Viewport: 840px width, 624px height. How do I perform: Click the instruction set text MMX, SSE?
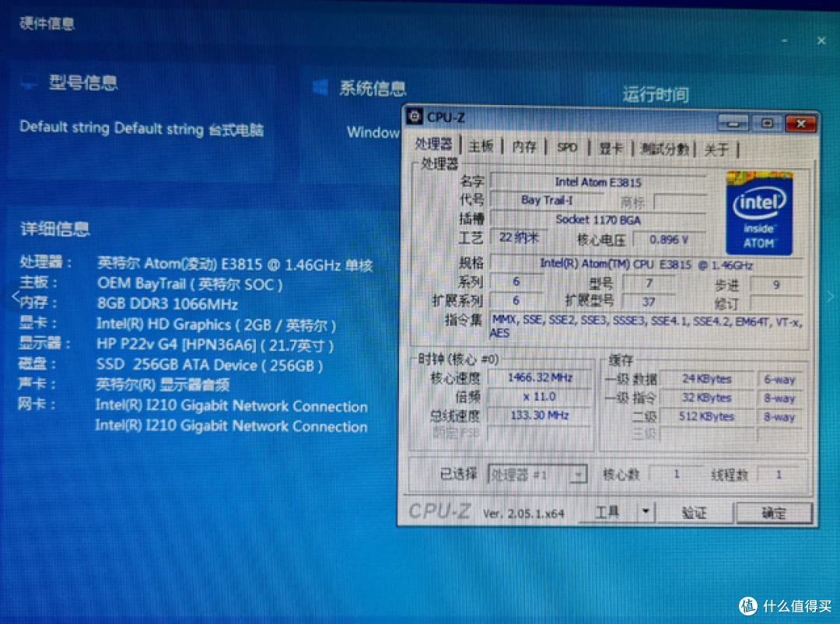646,326
